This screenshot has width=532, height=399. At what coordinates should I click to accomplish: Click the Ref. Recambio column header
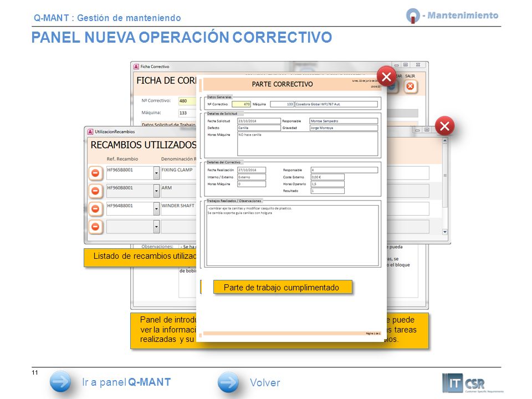122,159
